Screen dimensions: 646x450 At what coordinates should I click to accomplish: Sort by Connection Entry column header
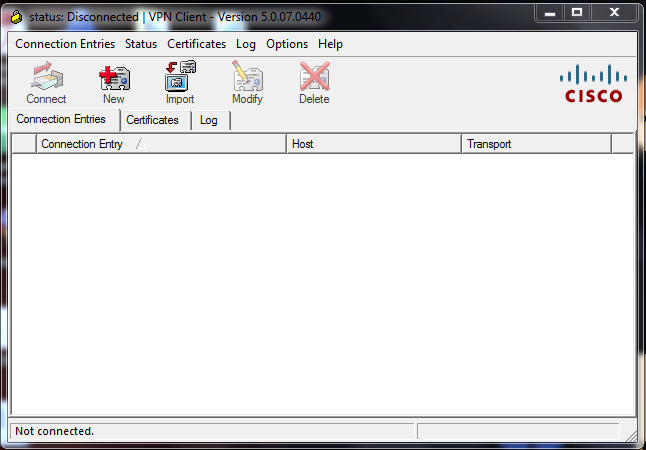tap(162, 144)
